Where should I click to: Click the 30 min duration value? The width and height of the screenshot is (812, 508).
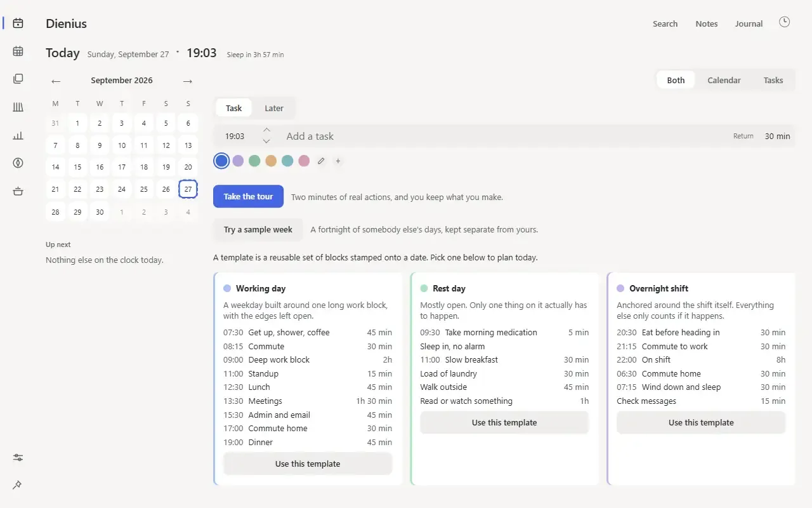778,136
